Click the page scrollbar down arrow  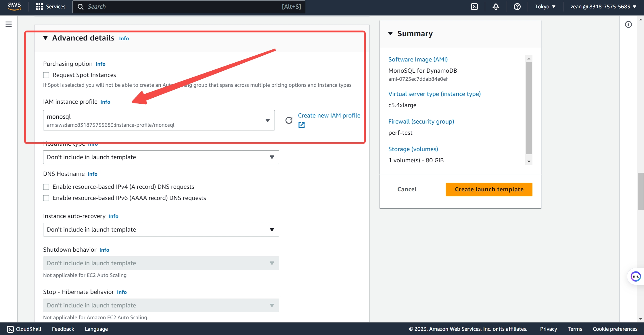641,319
